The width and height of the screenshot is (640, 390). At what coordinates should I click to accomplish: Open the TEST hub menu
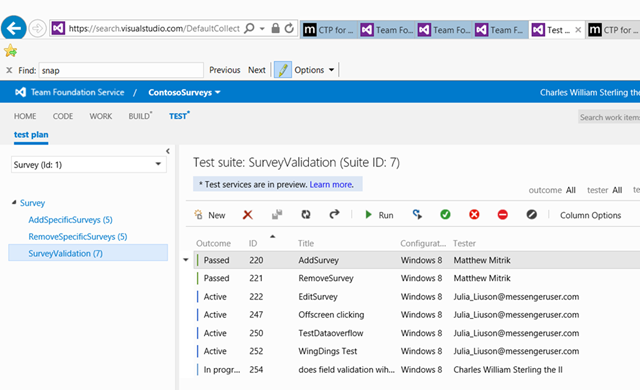tap(179, 116)
